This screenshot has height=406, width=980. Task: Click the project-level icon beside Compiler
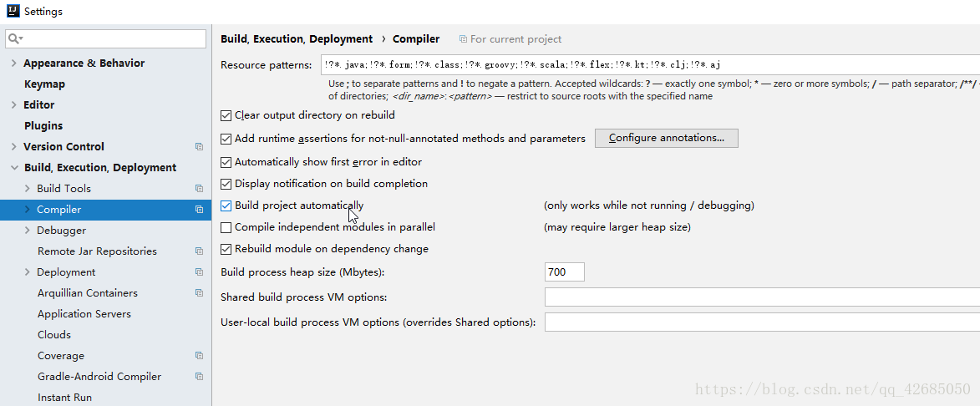click(x=199, y=210)
